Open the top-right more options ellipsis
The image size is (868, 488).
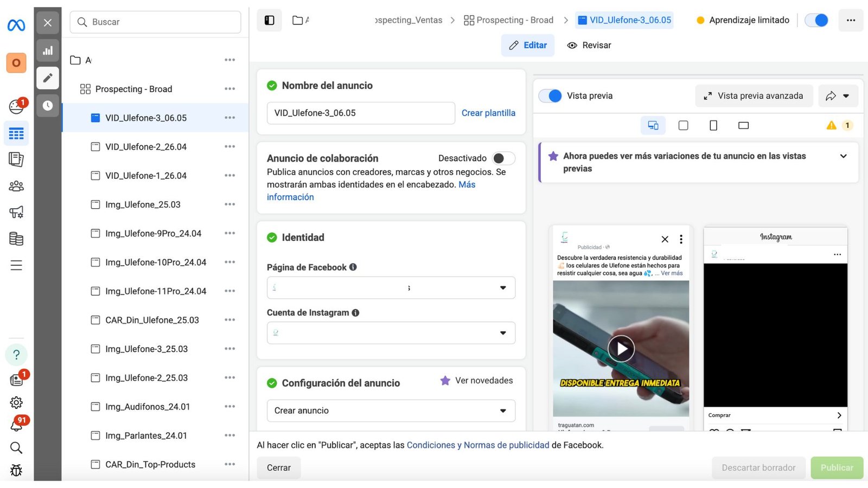[x=851, y=20]
